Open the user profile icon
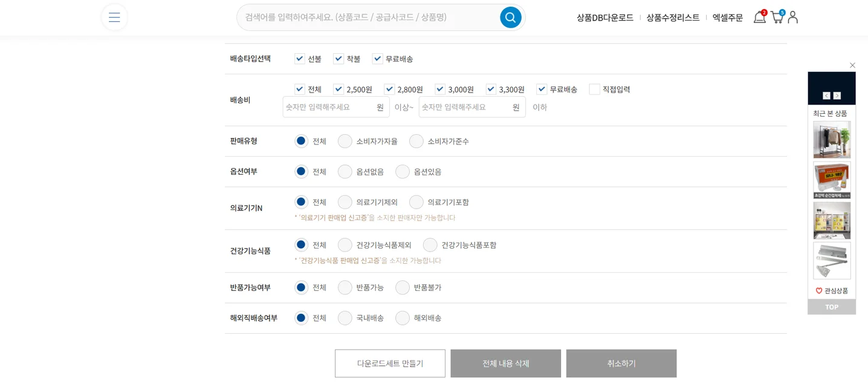 click(792, 18)
